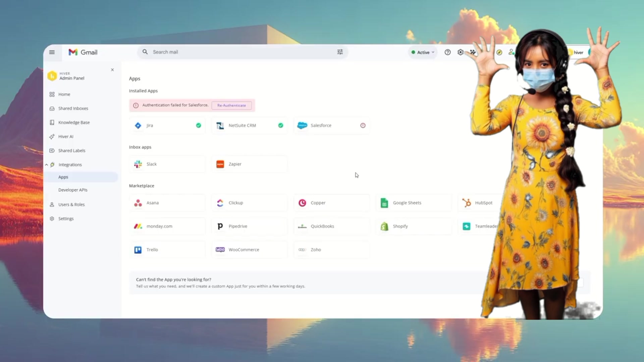644x362 pixels.
Task: Open search filter options icon
Action: coord(340,52)
